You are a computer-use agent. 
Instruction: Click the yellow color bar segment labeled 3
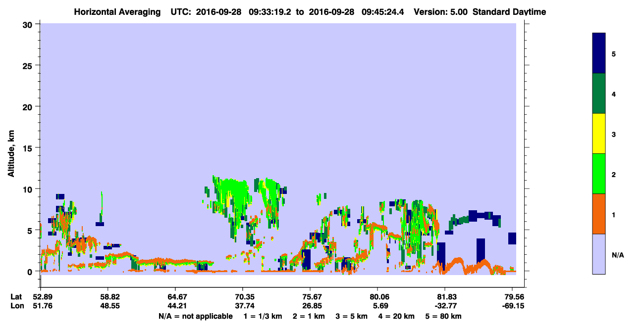(599, 134)
